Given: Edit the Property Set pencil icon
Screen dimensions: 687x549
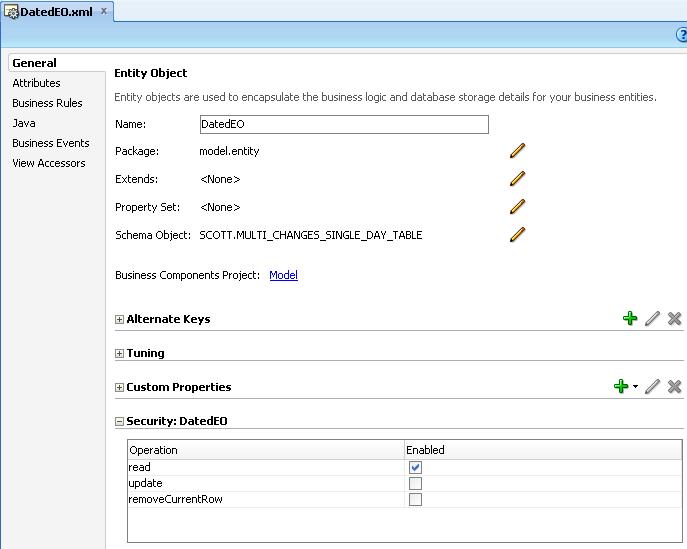Looking at the screenshot, I should coord(517,207).
